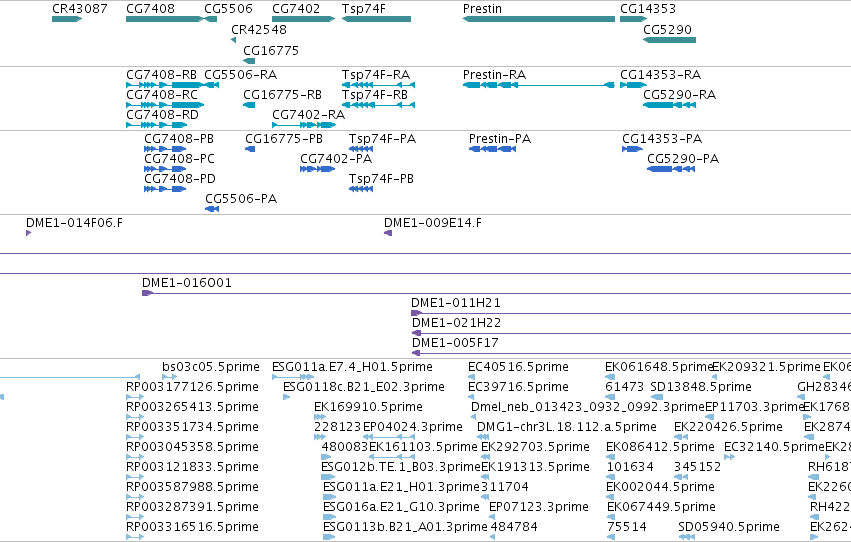Select protein CG7408-PB
The image size is (851, 542).
(x=165, y=149)
